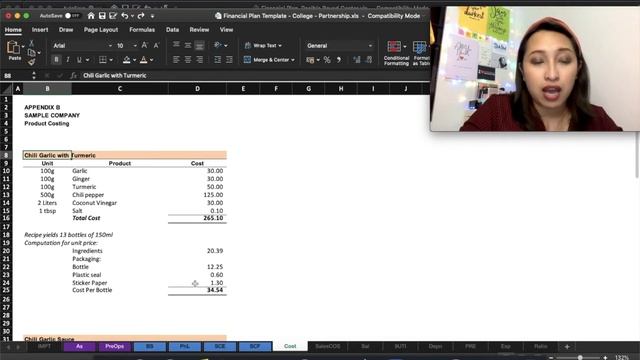Toggle Italic formatting

click(x=68, y=60)
